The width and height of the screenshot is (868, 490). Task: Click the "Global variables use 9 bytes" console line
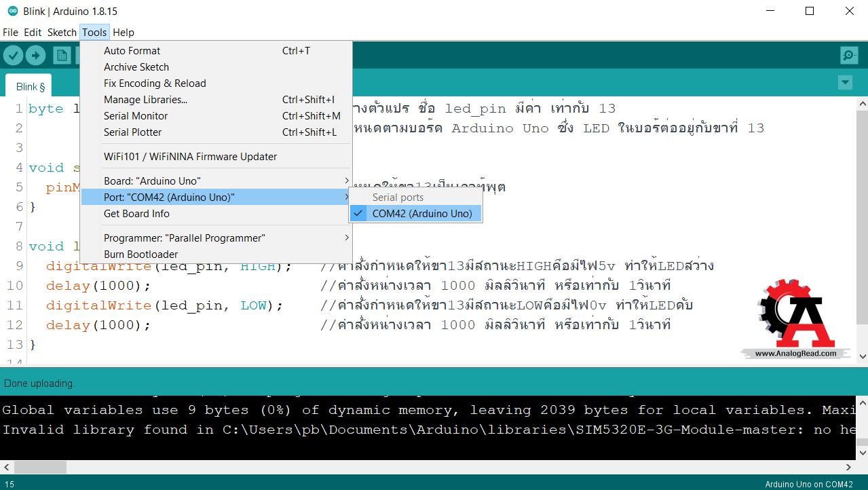pos(428,410)
